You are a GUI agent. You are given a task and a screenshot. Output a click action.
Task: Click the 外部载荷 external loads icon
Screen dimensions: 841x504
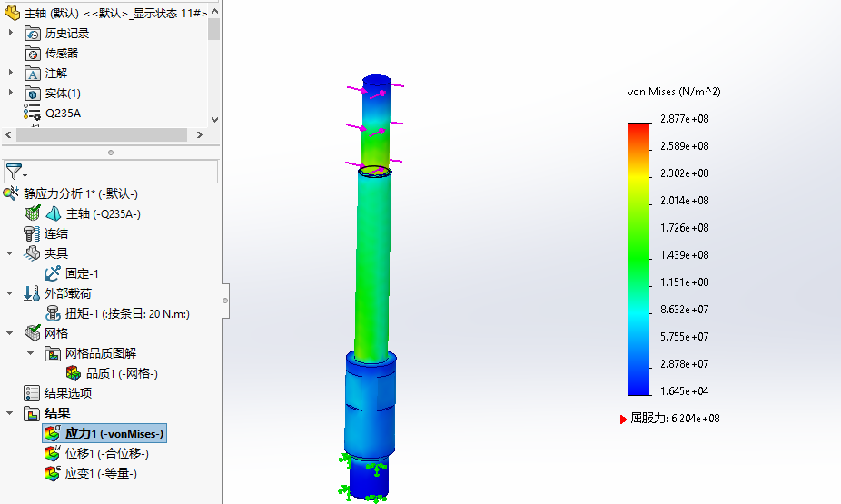point(32,293)
